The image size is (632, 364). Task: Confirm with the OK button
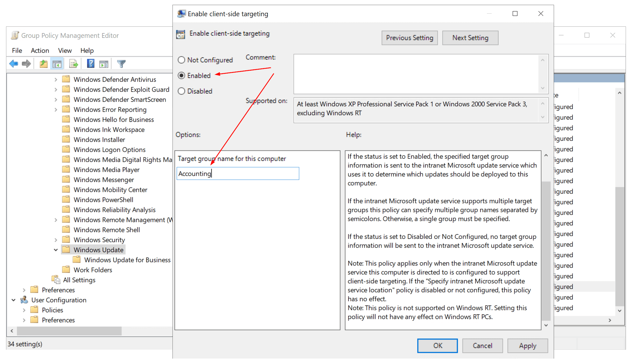(438, 346)
